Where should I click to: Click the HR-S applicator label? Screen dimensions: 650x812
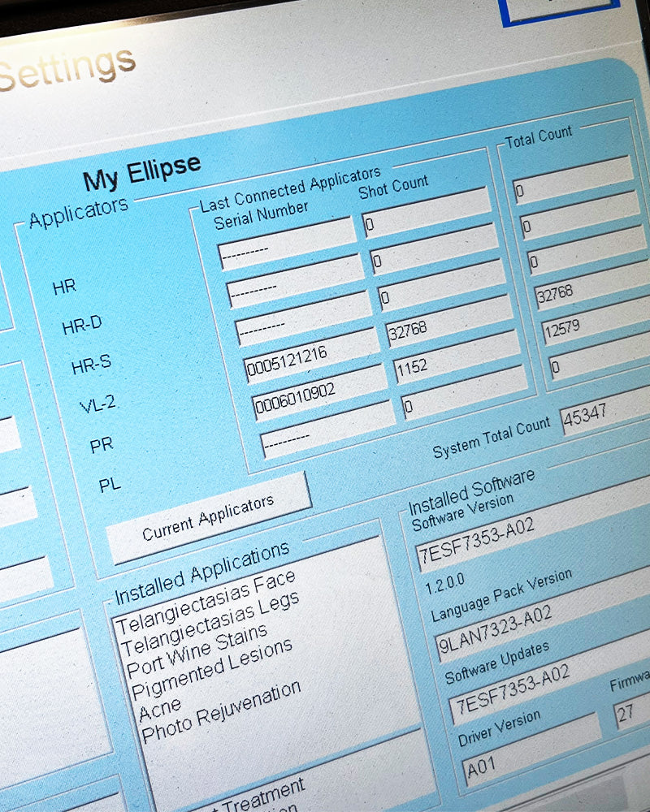tap(91, 364)
